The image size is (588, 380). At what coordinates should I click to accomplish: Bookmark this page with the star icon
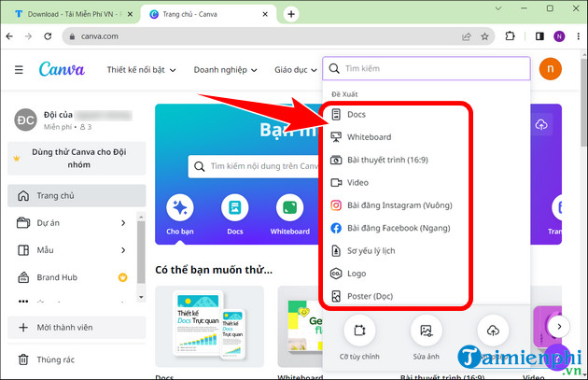click(485, 36)
